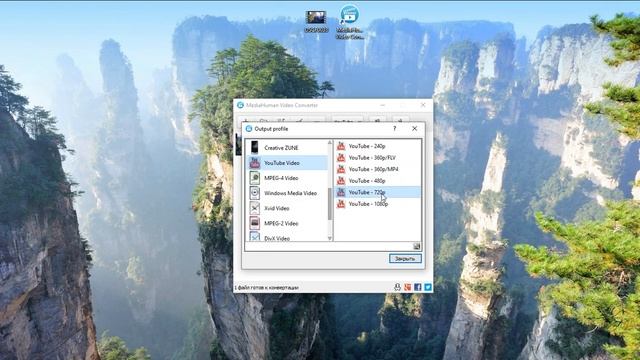
Task: Select 'MPEG-2 Video' profile label
Action: [x=281, y=223]
